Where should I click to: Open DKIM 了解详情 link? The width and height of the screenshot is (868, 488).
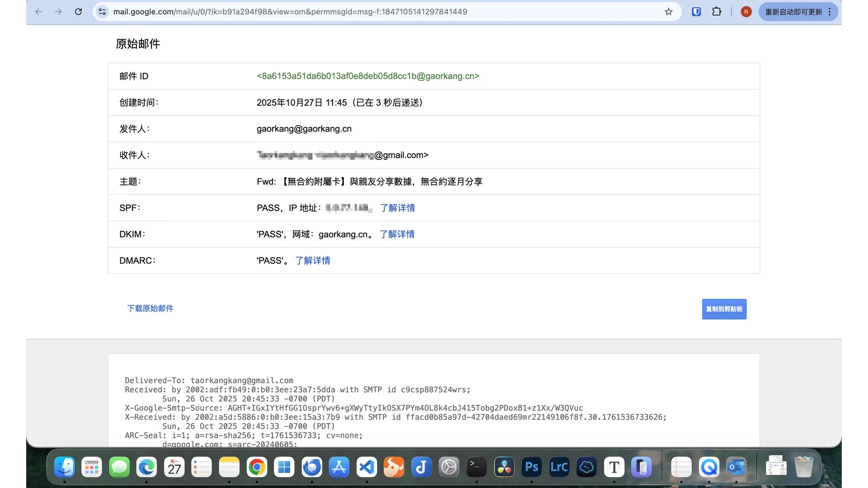click(x=397, y=234)
